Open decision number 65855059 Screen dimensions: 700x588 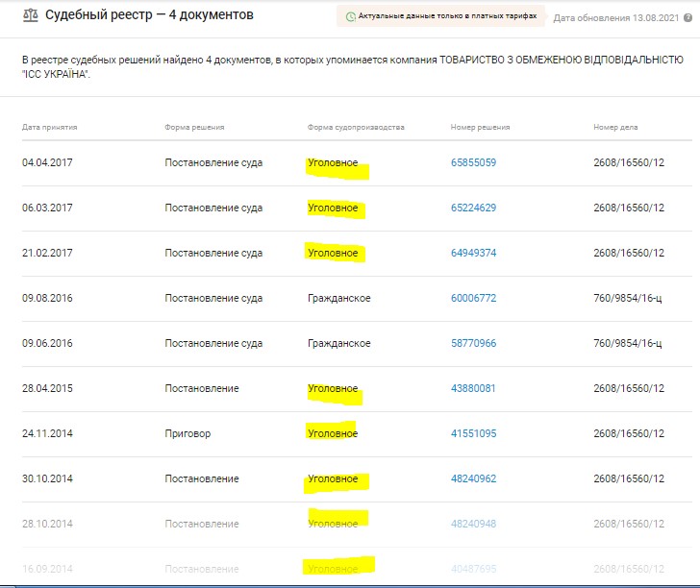pos(473,162)
